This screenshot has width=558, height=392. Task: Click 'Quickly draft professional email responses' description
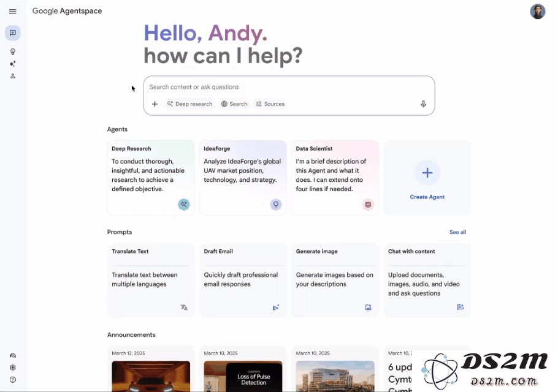click(x=240, y=279)
